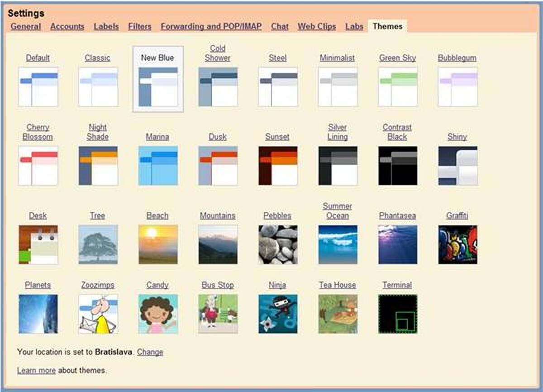This screenshot has width=543, height=392.
Task: Click the Zoozimps theme name link
Action: (98, 285)
